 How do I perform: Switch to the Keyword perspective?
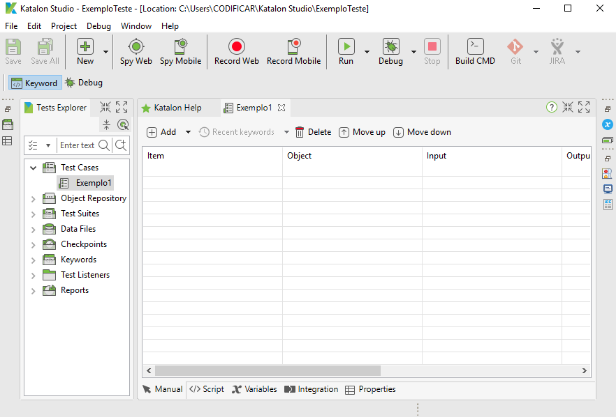(x=35, y=83)
